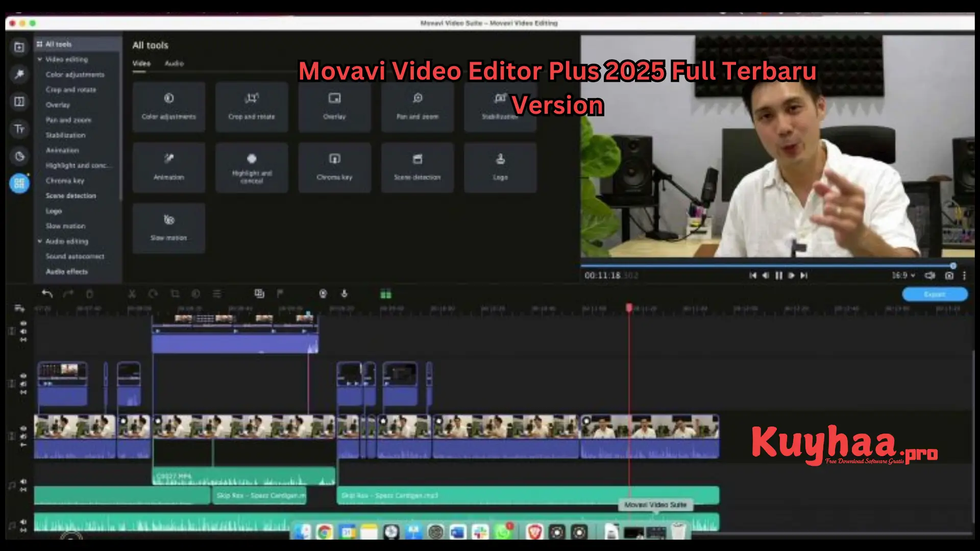
Task: Take a snapshot of the preview frame
Action: coord(948,275)
